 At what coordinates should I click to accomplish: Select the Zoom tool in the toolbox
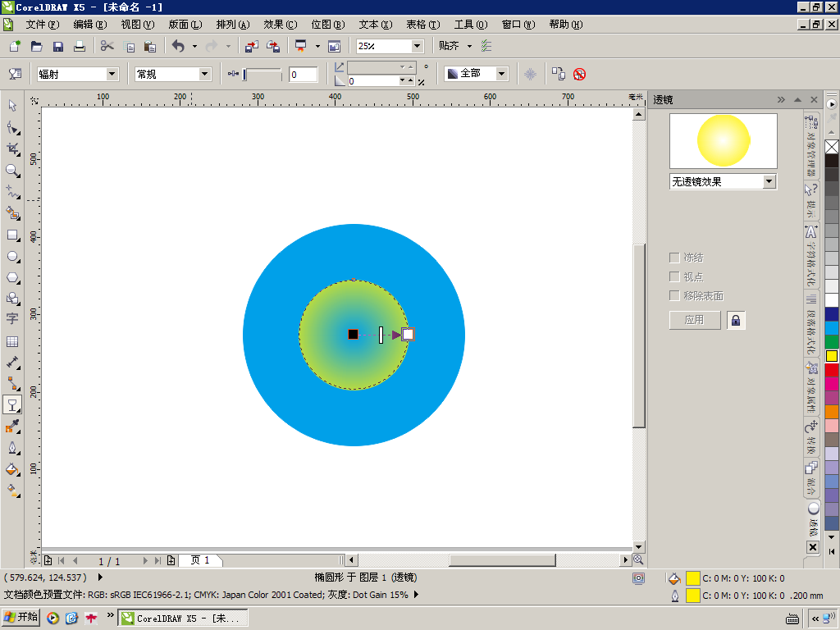[x=12, y=170]
